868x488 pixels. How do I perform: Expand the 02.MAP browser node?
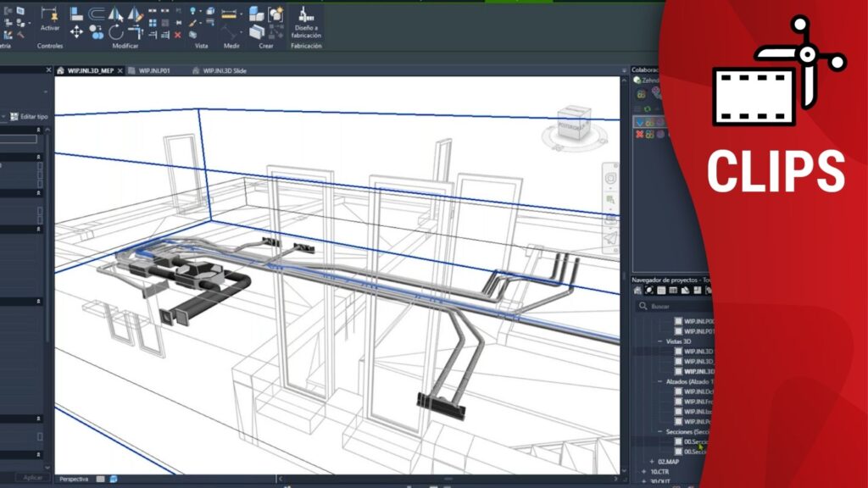pos(652,461)
